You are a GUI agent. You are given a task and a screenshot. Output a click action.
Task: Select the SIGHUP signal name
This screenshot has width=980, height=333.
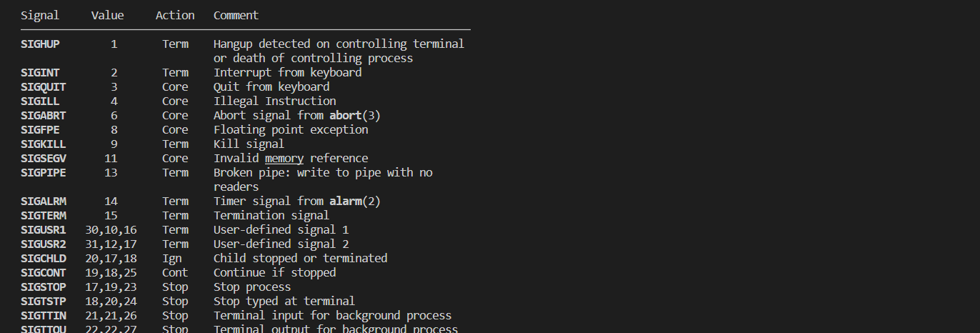click(x=40, y=44)
